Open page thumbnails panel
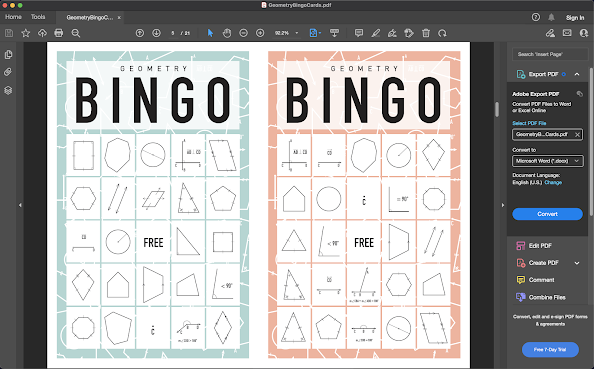The image size is (594, 369). (x=8, y=55)
